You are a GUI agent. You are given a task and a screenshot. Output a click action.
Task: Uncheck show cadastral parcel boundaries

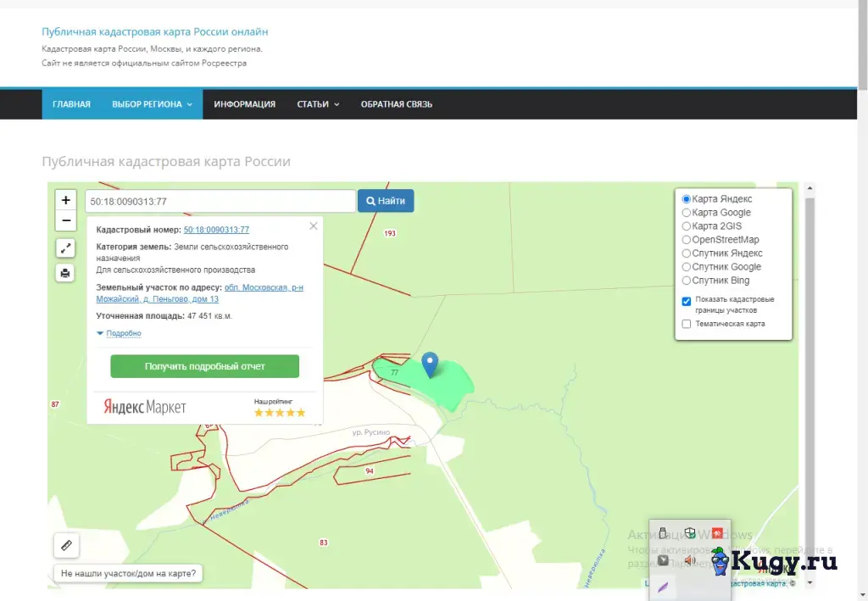click(x=687, y=301)
